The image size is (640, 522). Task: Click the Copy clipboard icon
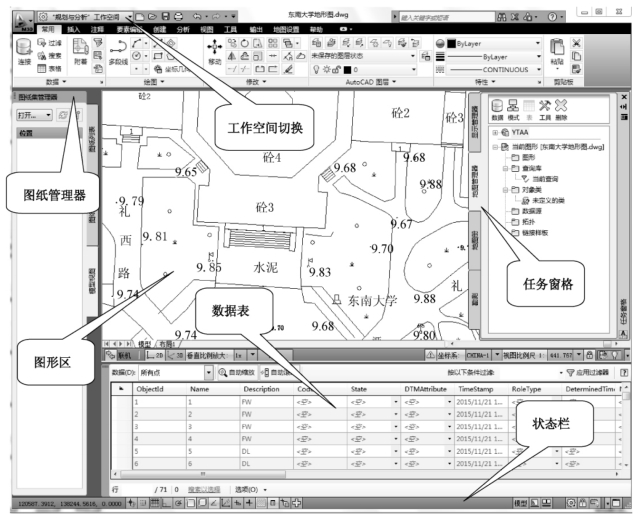pyautogui.click(x=576, y=56)
